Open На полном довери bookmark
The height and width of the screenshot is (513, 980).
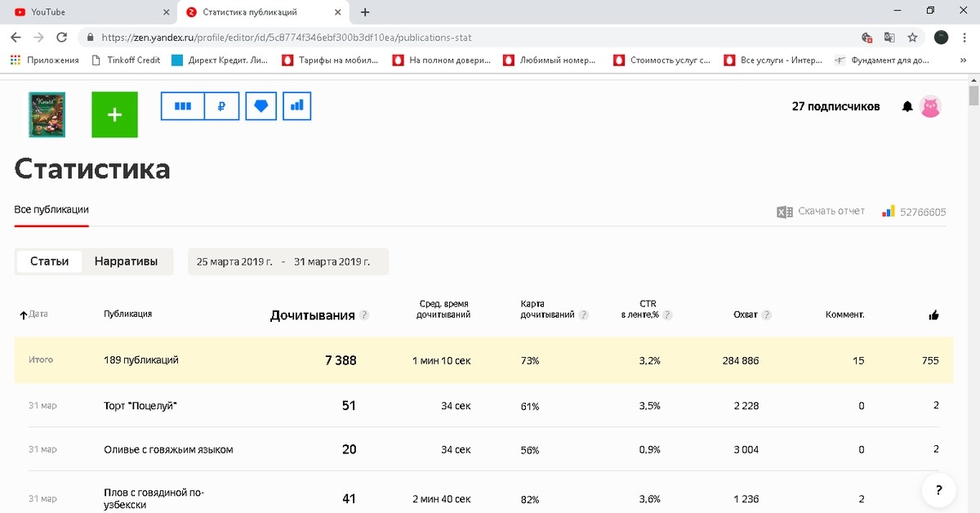[x=442, y=60]
